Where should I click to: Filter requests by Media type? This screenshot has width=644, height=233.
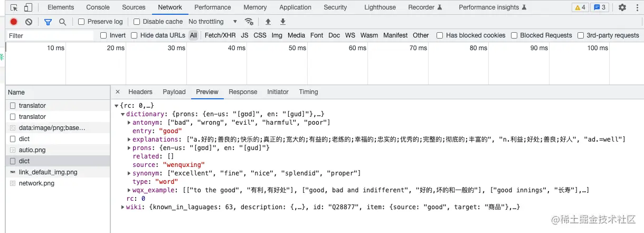pyautogui.click(x=296, y=35)
